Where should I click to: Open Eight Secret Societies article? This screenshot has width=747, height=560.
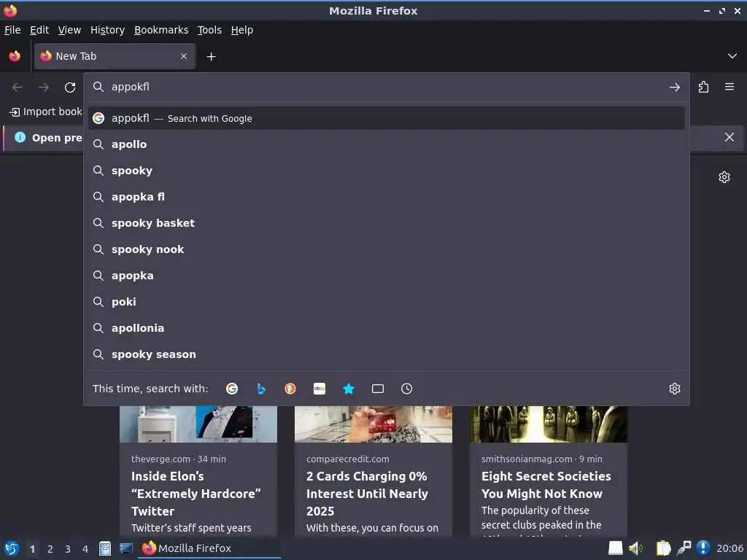(546, 485)
